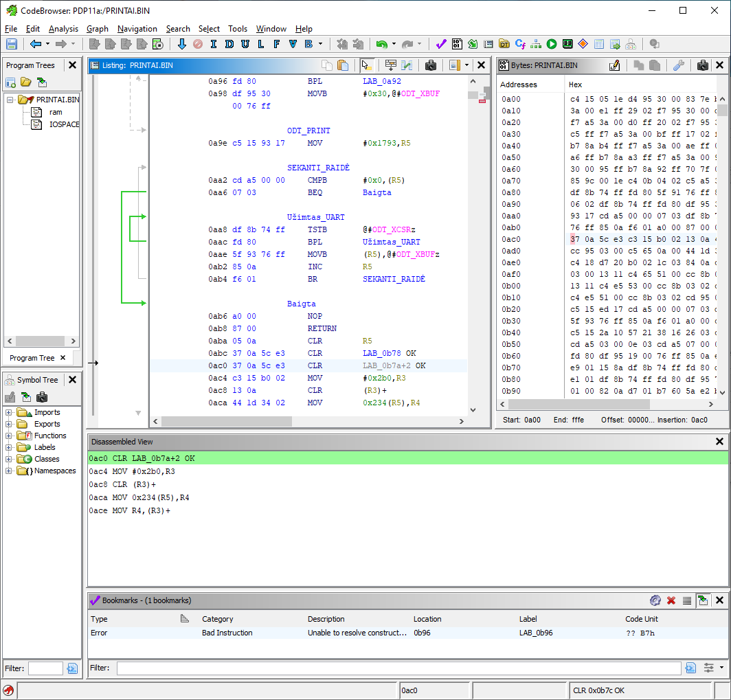
Task: Switch to the Program Tree tab
Action: [32, 358]
